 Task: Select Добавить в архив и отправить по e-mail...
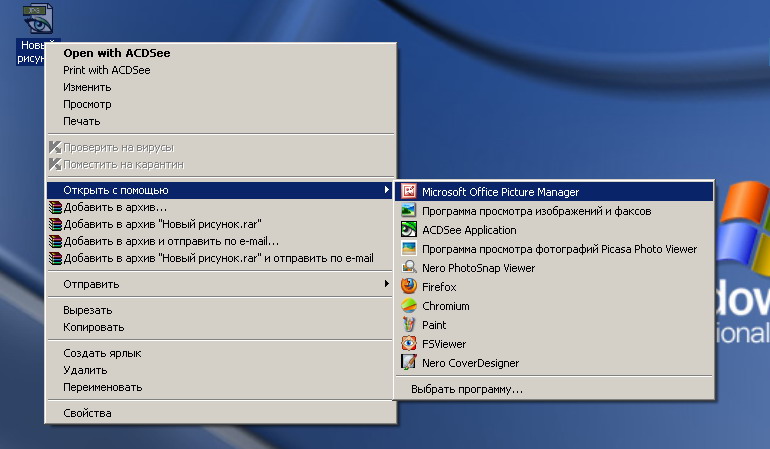pos(220,241)
